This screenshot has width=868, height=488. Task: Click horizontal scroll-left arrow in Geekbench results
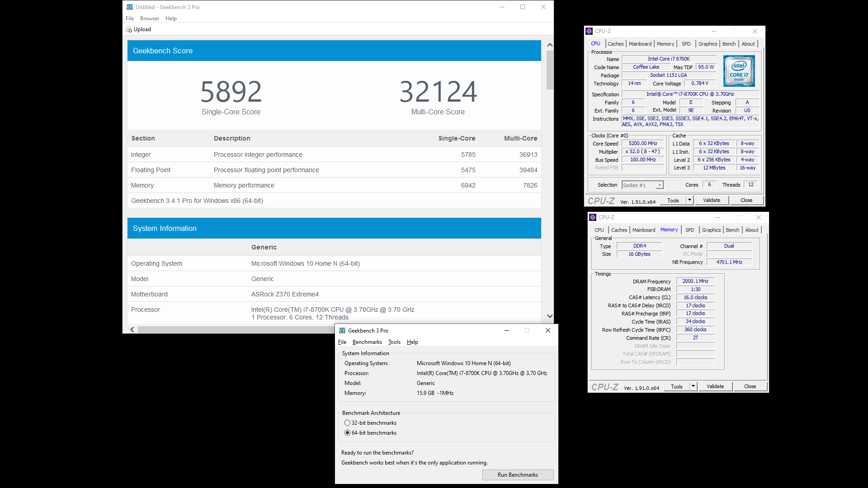pos(132,329)
